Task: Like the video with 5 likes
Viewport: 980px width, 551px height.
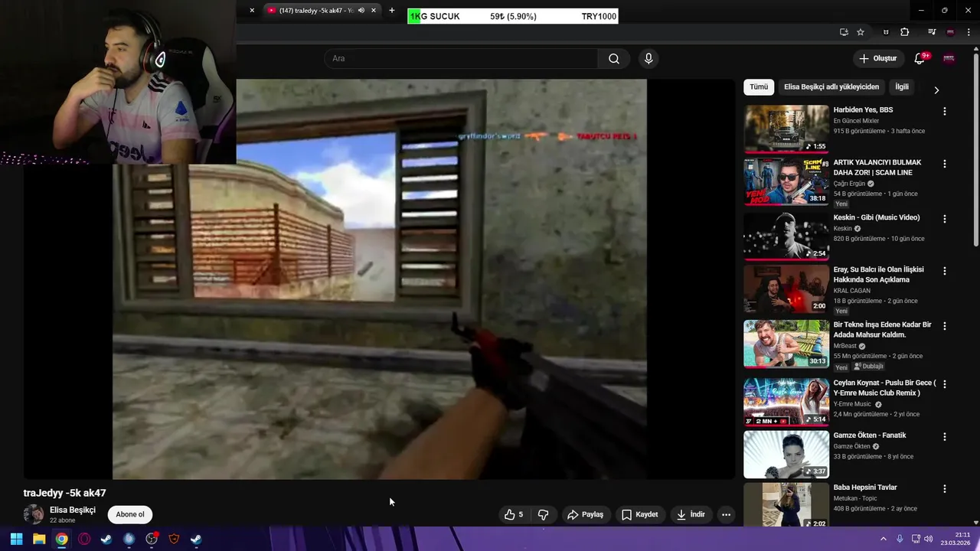Action: [x=514, y=514]
